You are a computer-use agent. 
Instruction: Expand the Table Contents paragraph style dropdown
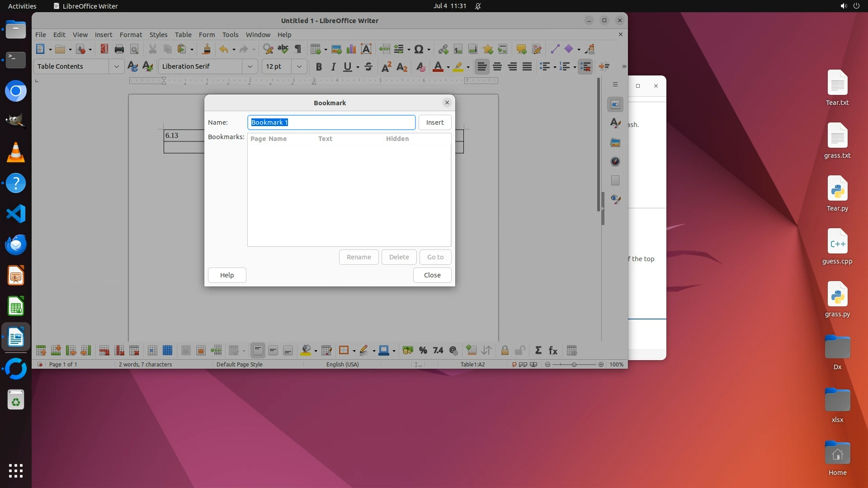pyautogui.click(x=116, y=67)
